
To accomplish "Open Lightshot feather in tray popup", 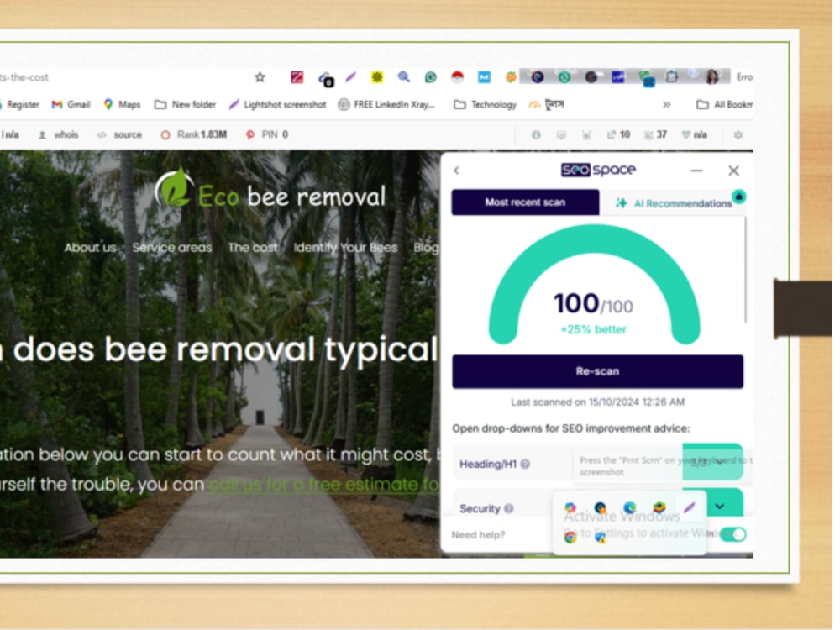I will pos(690,507).
